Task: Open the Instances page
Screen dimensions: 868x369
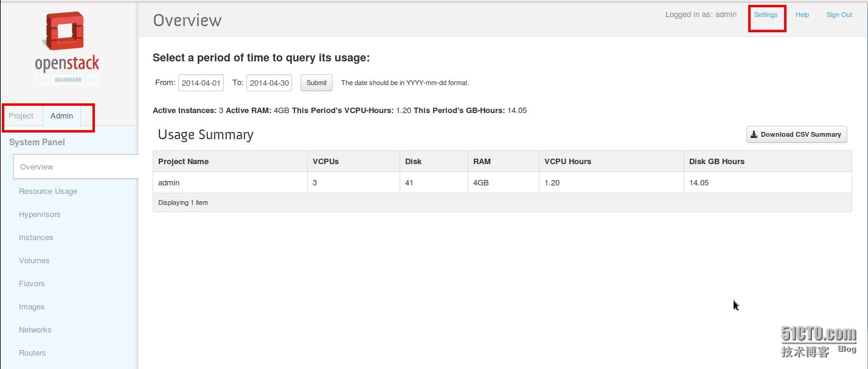Action: pos(36,238)
